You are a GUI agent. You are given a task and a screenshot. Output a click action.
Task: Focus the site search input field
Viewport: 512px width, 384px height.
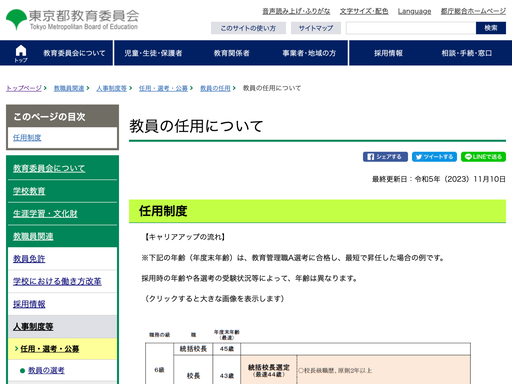click(x=411, y=28)
